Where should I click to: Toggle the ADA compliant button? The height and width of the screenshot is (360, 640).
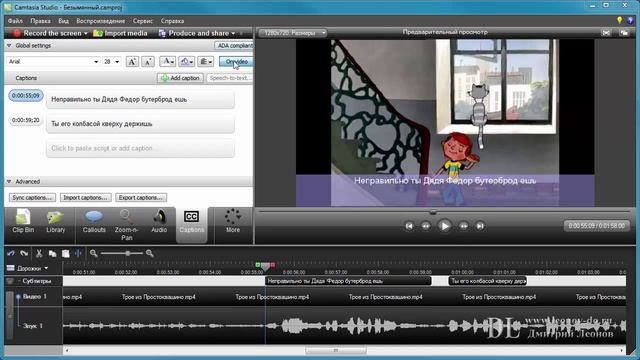pyautogui.click(x=234, y=46)
